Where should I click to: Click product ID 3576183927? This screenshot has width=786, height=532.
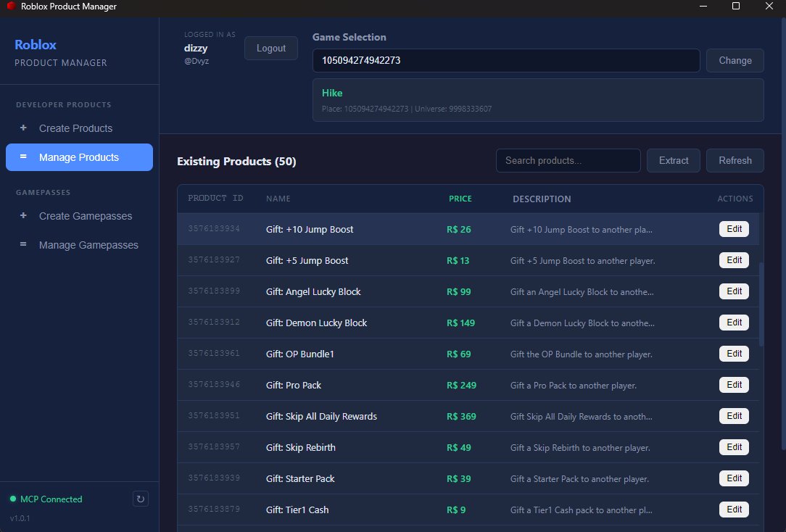click(214, 259)
